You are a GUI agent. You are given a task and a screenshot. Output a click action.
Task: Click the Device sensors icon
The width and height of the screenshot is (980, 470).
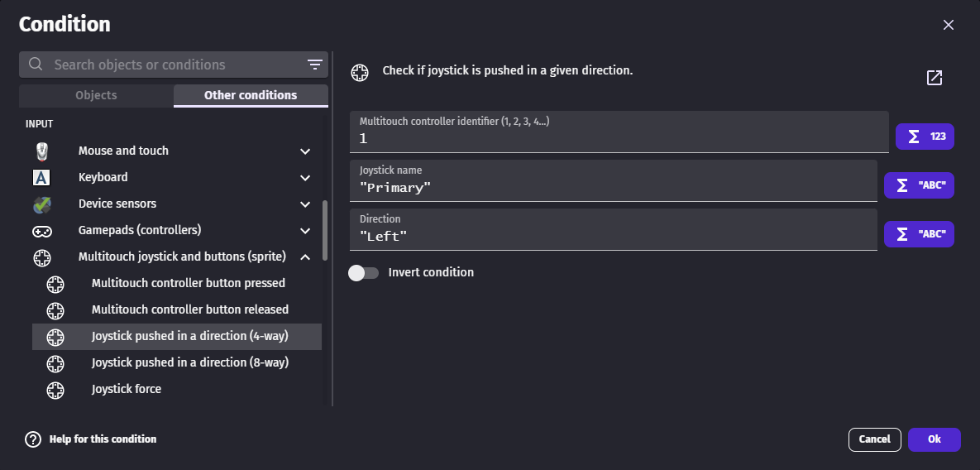(x=42, y=204)
